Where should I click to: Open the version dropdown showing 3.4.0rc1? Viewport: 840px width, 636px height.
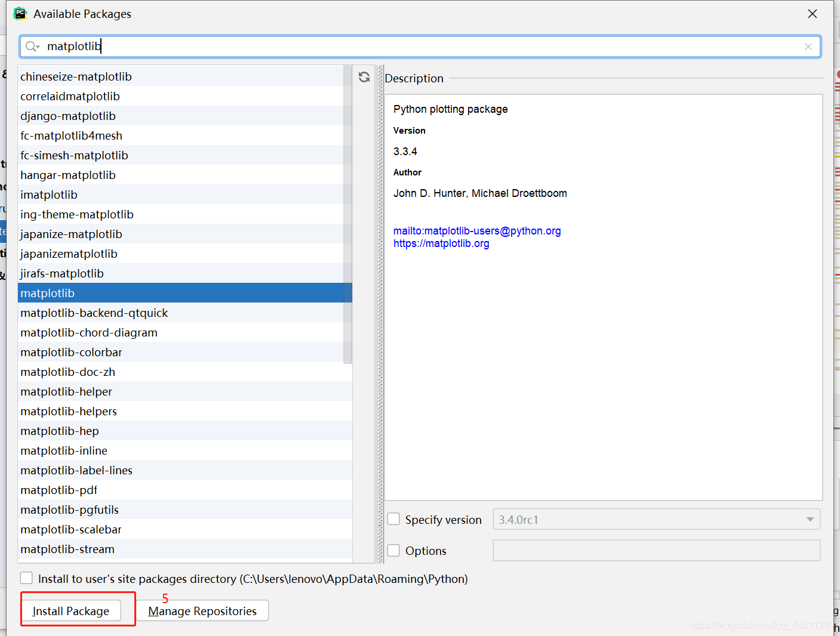click(656, 519)
